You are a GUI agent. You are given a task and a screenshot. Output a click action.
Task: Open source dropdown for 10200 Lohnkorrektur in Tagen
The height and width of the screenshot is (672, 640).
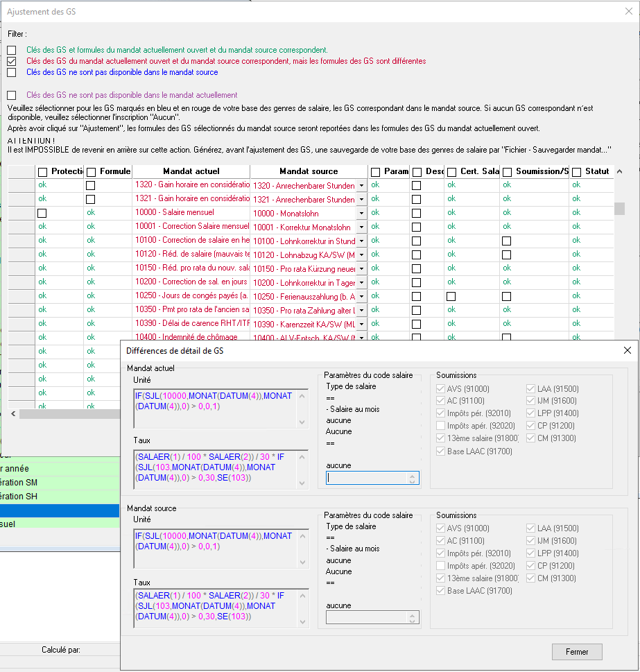(x=361, y=282)
